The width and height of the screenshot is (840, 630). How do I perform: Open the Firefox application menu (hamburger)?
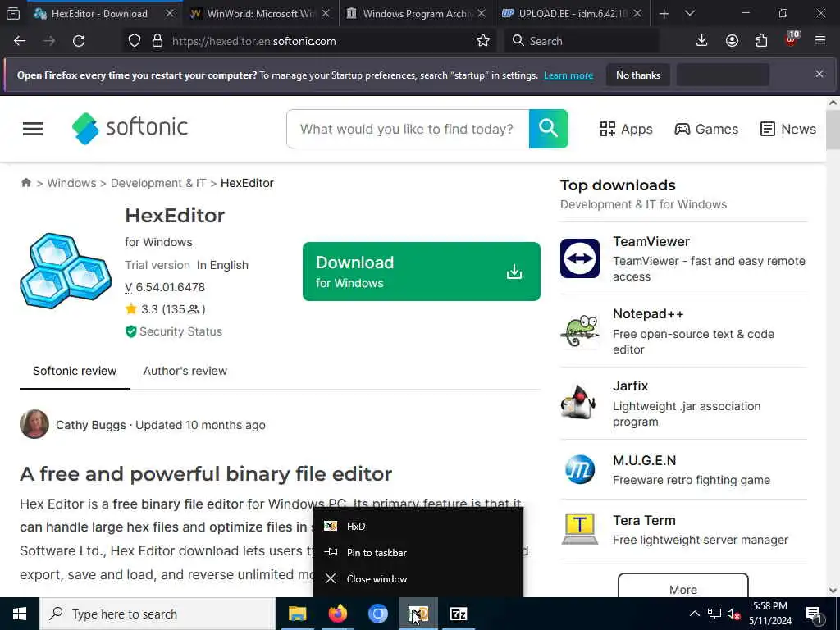(820, 41)
